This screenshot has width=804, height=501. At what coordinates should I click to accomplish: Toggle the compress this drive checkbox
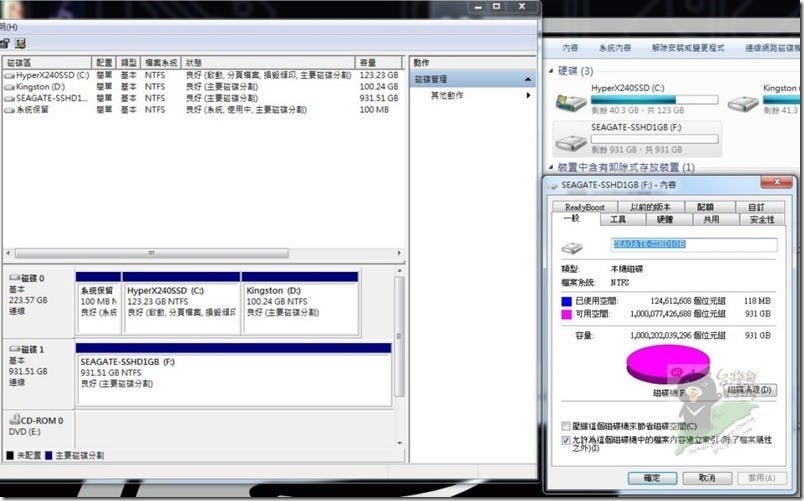566,426
